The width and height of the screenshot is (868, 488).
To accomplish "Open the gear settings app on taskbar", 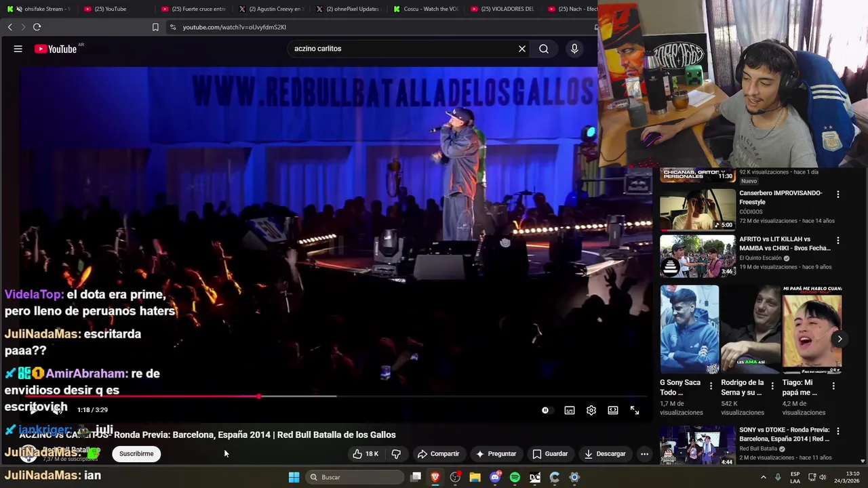I will pyautogui.click(x=574, y=477).
